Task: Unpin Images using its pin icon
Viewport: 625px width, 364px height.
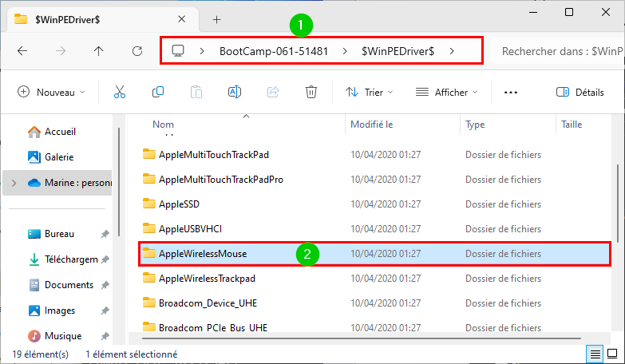Action: pyautogui.click(x=105, y=311)
